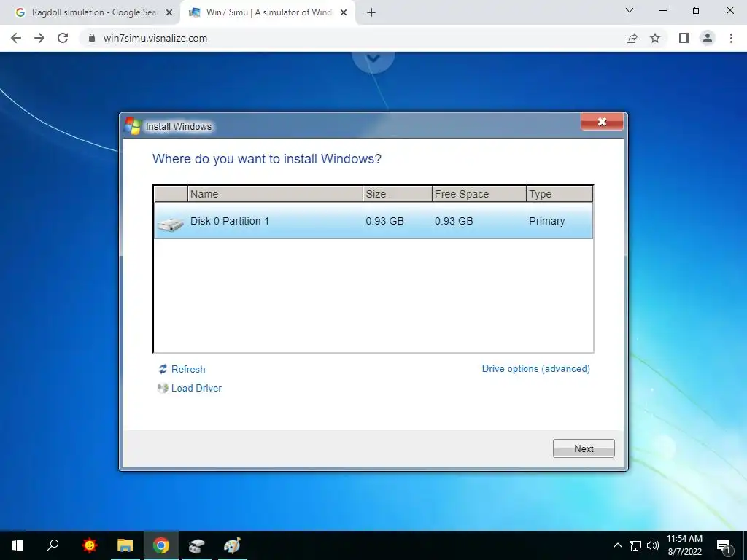Select the Disk 0 Partition 1 row

point(373,221)
